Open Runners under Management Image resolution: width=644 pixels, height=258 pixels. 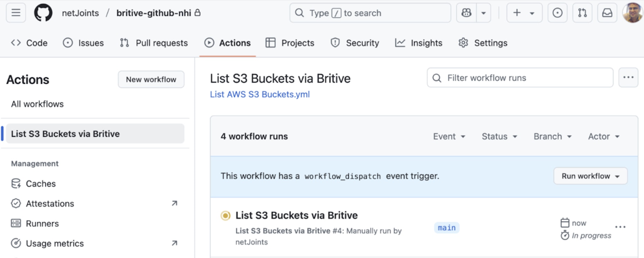pyautogui.click(x=42, y=223)
